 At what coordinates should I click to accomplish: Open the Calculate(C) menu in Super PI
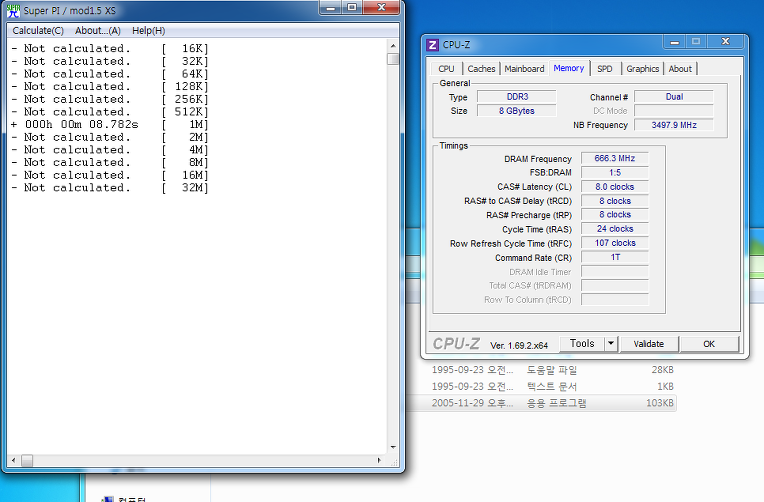38,31
